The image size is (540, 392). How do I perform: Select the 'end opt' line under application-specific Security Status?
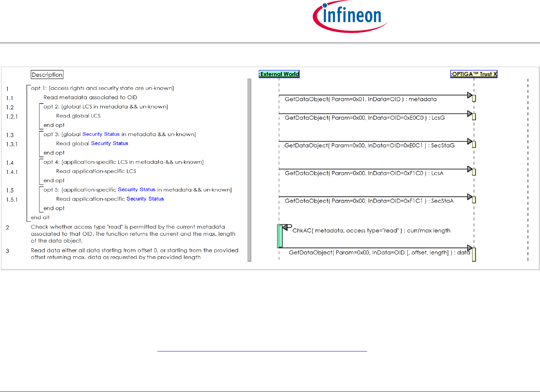pyautogui.click(x=54, y=208)
